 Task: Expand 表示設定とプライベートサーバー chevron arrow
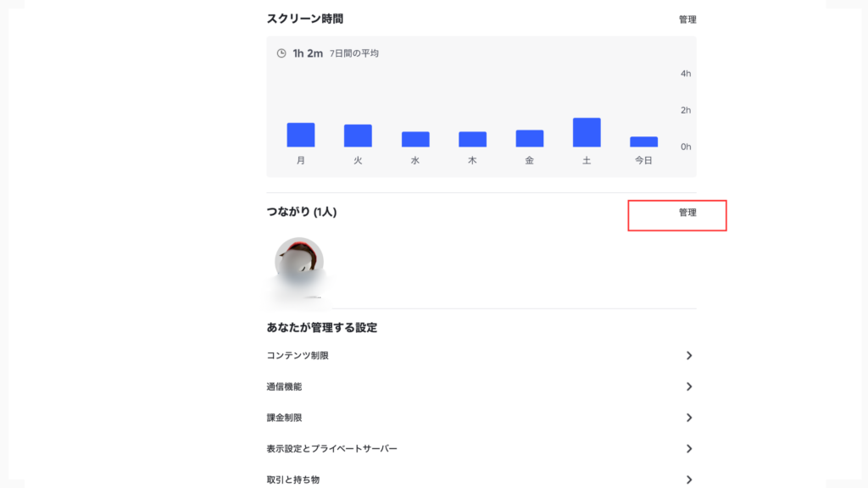pyautogui.click(x=689, y=448)
